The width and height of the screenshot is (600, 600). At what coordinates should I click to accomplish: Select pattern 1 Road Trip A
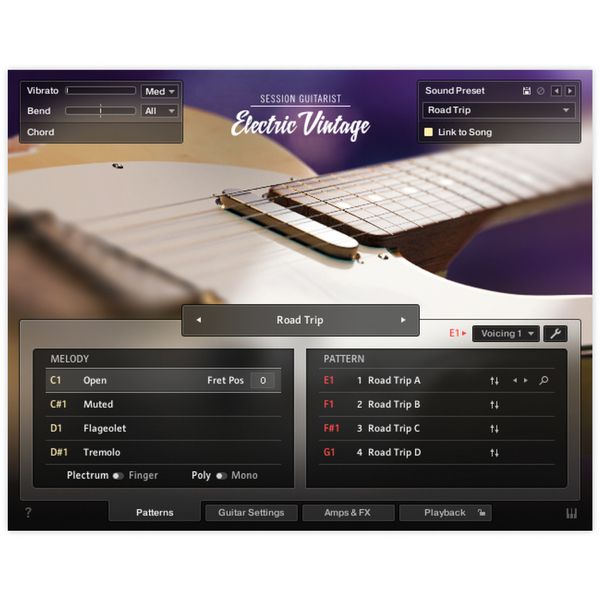(x=436, y=380)
